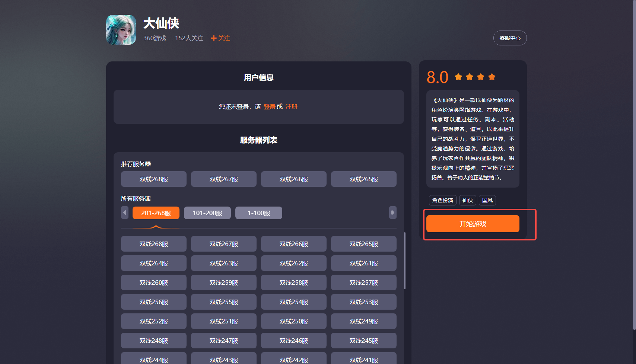Click the plus icon next to 关注

tap(213, 38)
